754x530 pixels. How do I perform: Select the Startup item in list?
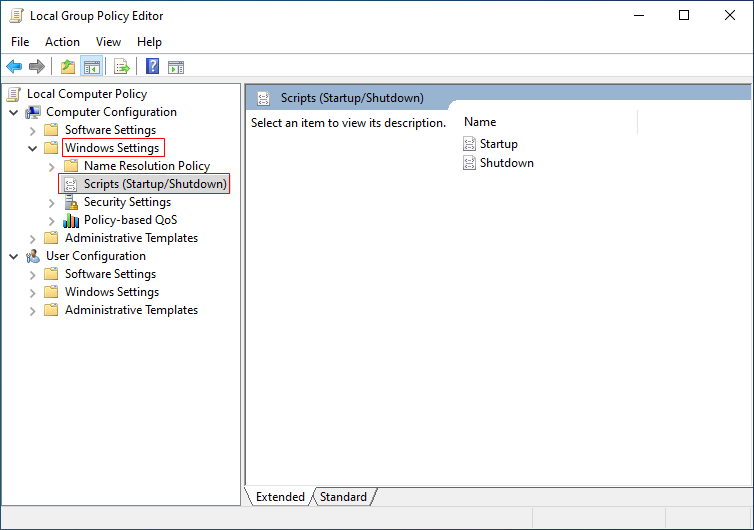click(499, 144)
